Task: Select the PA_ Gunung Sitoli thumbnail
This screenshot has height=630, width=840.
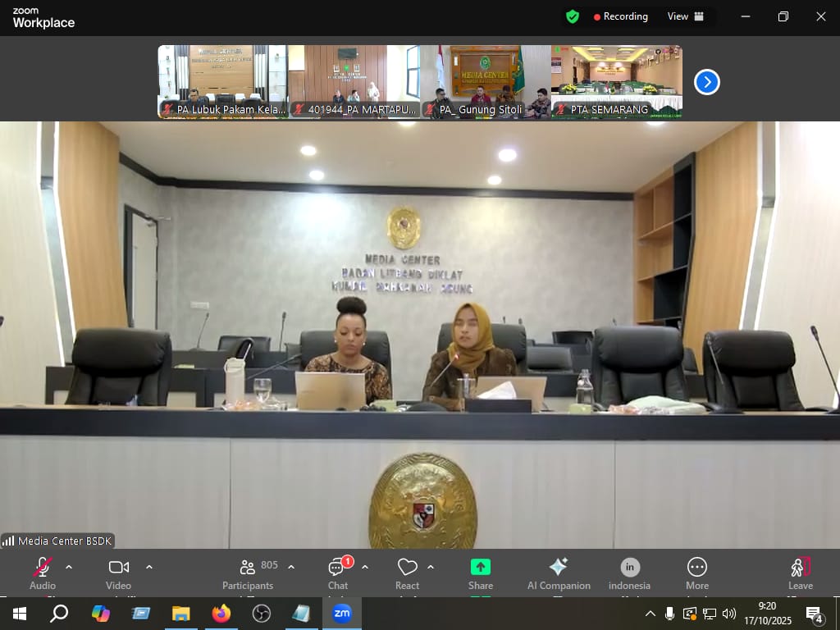Action: click(x=486, y=82)
